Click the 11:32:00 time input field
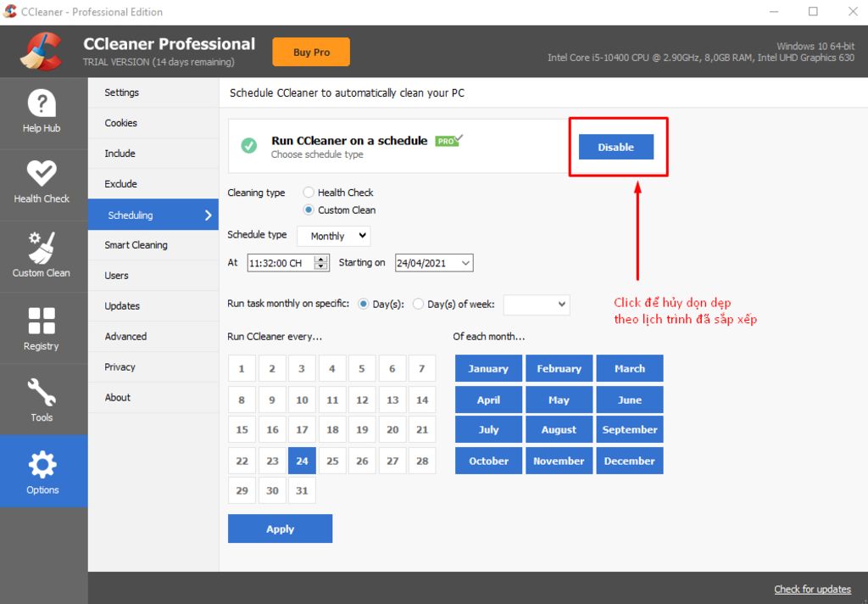Viewport: 868px width, 604px height. click(x=281, y=263)
